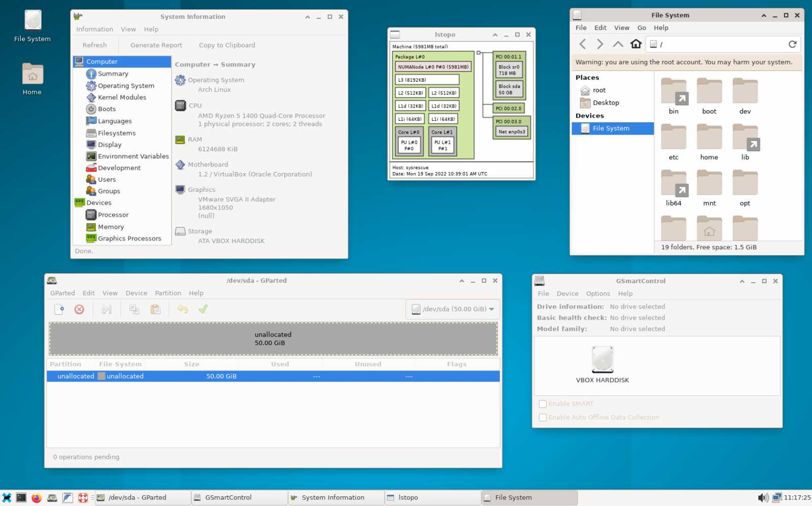
Task: Open the Options menu in GSmartControl
Action: [x=598, y=294]
